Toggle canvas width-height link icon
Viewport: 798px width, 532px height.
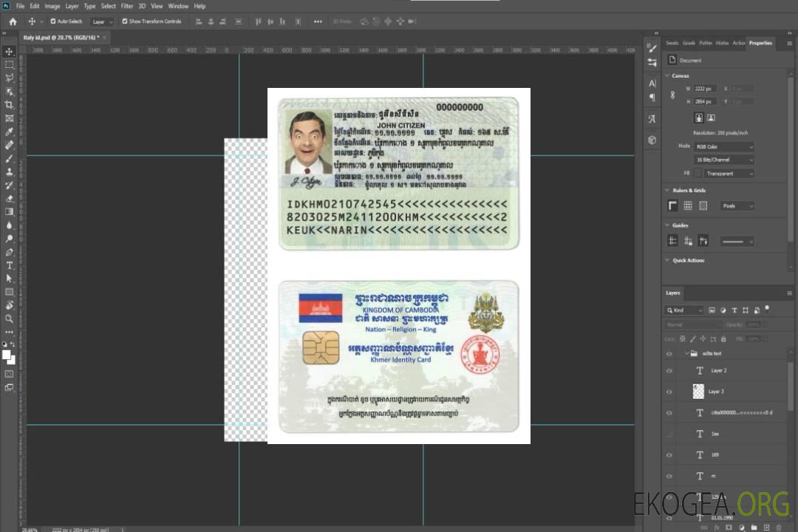pos(673,95)
